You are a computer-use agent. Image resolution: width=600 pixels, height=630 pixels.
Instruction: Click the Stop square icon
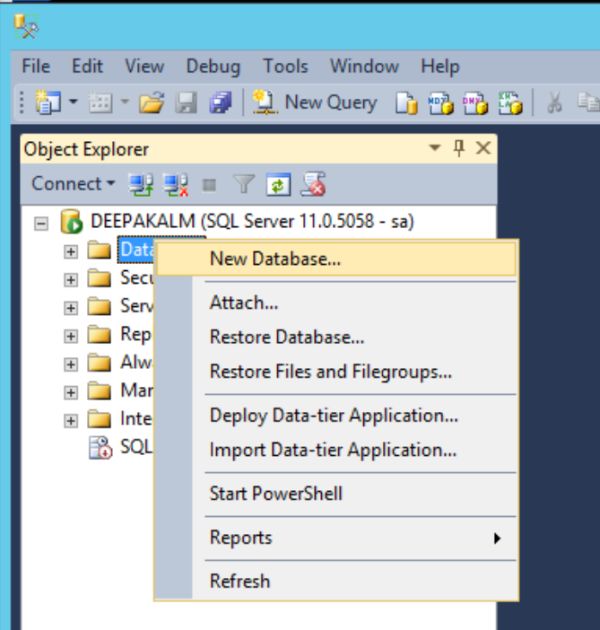click(x=209, y=185)
